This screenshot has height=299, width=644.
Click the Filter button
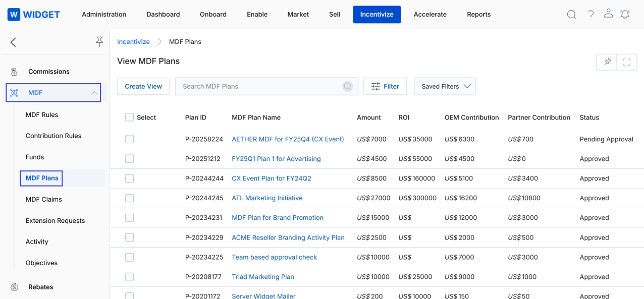385,86
